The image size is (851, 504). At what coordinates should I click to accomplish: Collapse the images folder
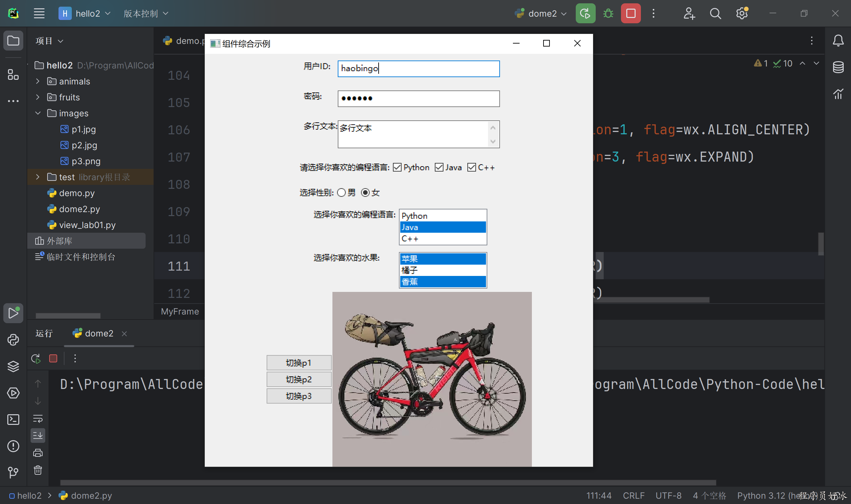pos(38,113)
